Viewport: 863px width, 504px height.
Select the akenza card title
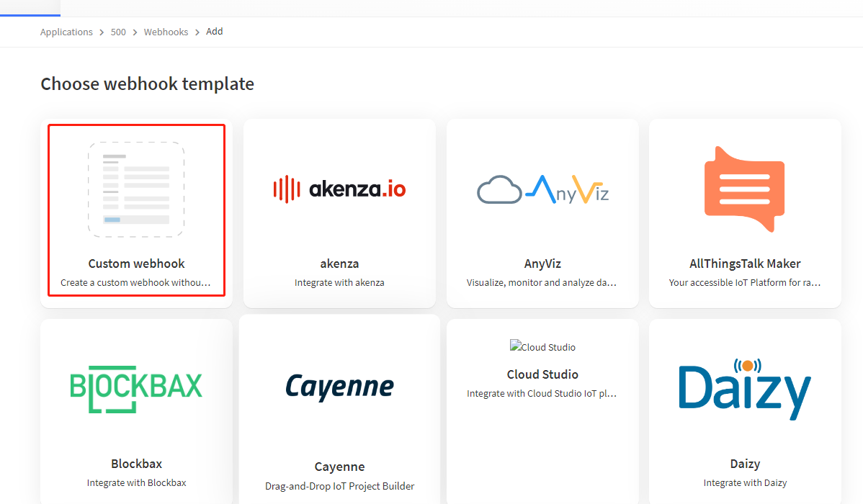pos(339,264)
